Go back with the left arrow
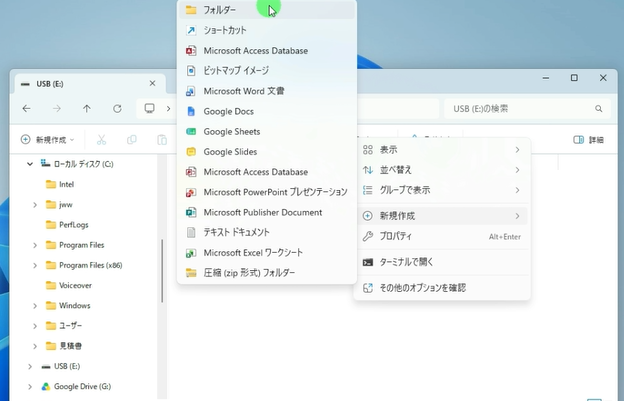Screen dimensions: 624x401 (x=27, y=109)
